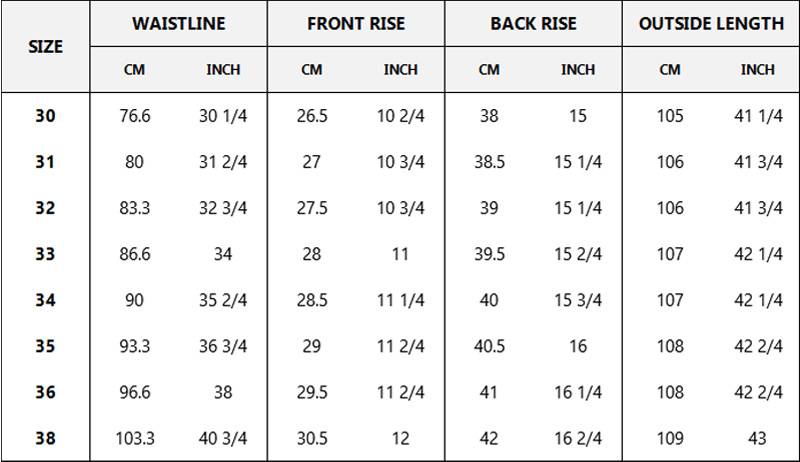Click size 33 row label
This screenshot has height=462, width=800.
click(45, 253)
